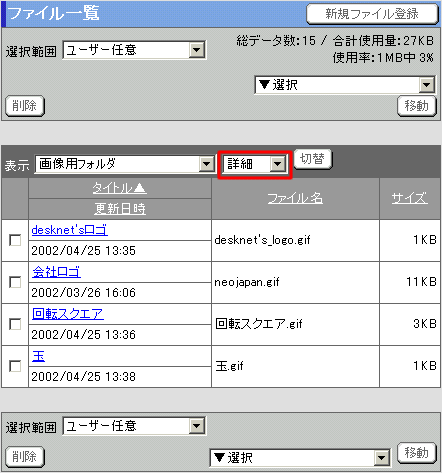
Task: Click the top 削除 button
Action: point(25,106)
